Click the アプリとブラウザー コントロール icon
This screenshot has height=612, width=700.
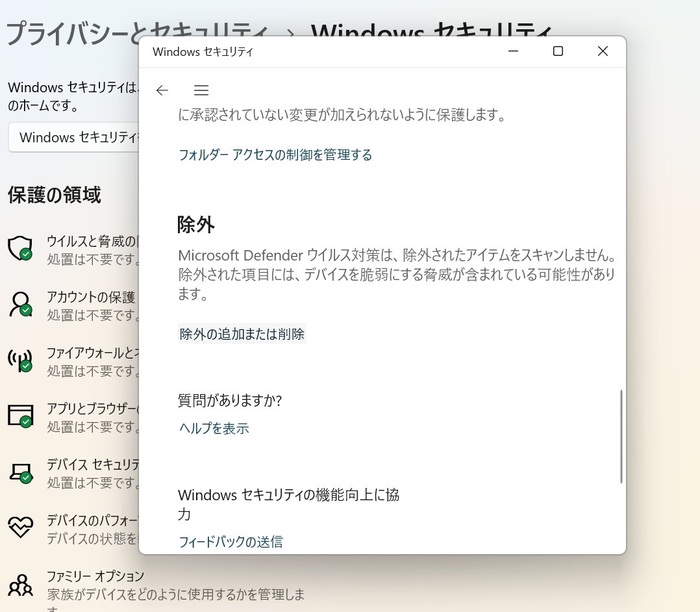coord(21,416)
